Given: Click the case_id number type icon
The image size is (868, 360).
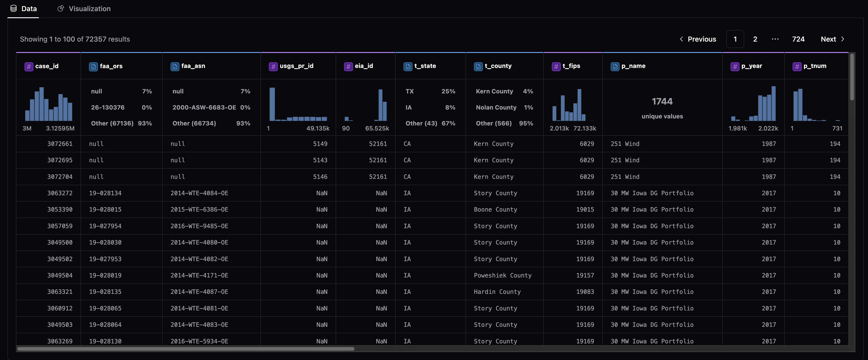Looking at the screenshot, I should pyautogui.click(x=29, y=66).
